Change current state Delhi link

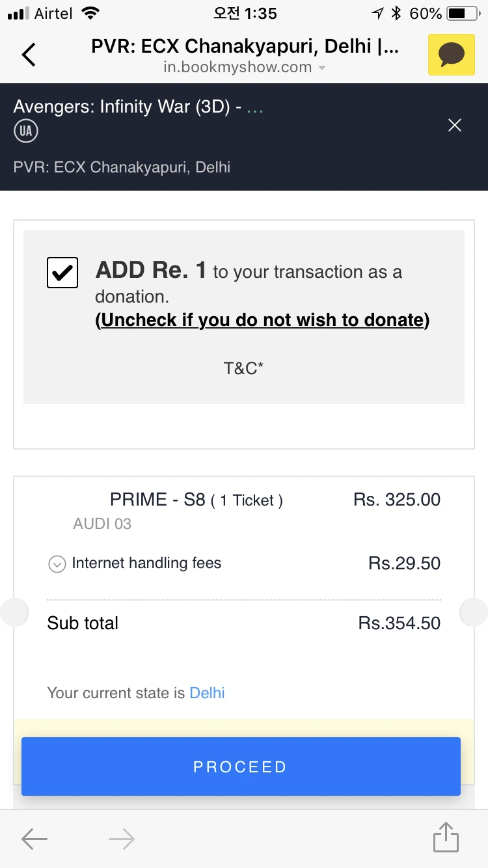point(207,693)
